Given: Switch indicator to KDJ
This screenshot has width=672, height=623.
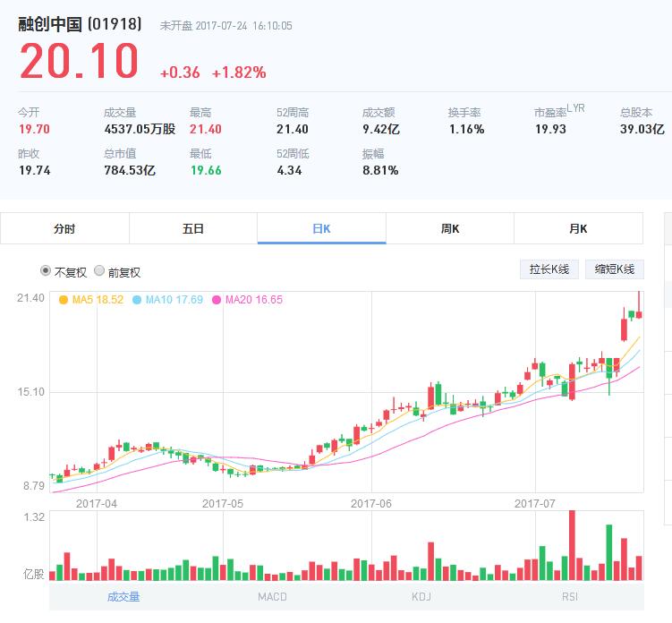Looking at the screenshot, I should tap(421, 596).
